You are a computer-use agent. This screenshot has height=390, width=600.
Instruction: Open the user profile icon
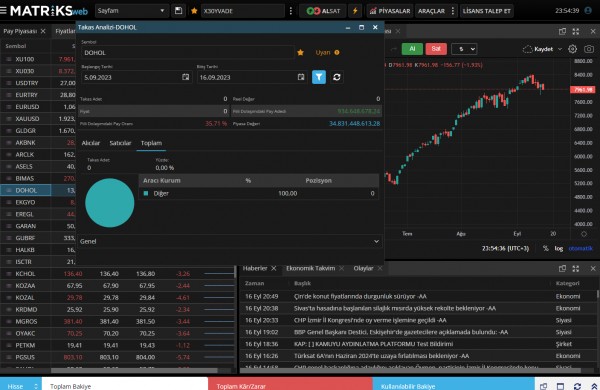pos(588,10)
